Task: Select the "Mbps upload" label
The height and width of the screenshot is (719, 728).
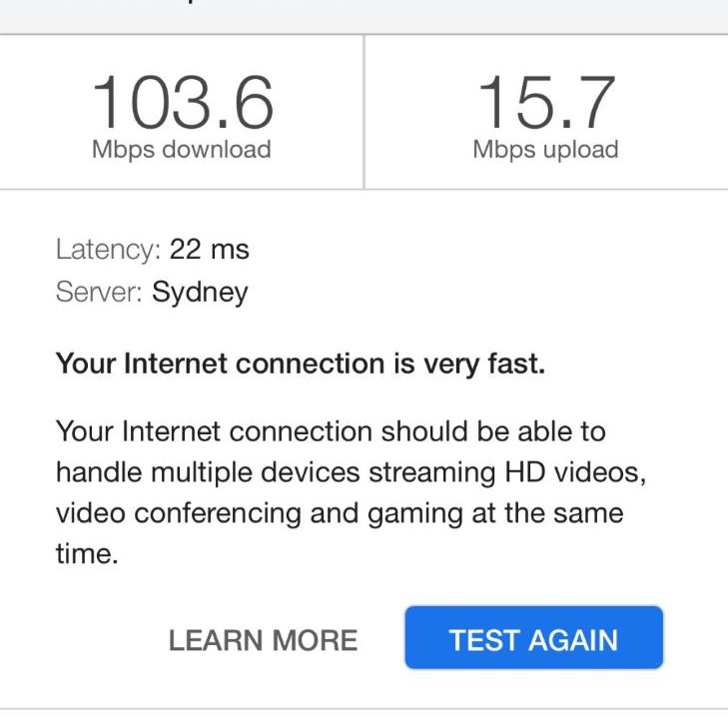Action: 545,150
